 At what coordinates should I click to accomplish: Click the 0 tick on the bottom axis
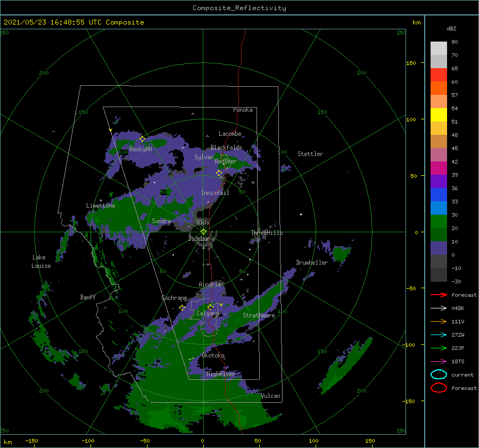pos(202,441)
